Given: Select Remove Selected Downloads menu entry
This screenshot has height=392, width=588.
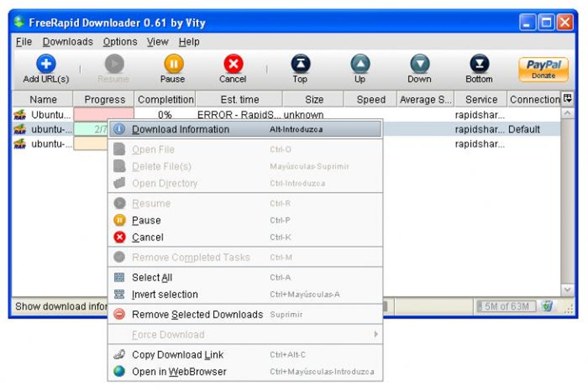Looking at the screenshot, I should [x=197, y=314].
